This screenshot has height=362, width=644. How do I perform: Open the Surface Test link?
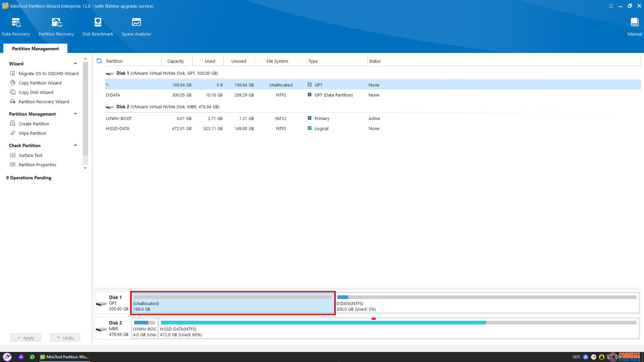31,155
